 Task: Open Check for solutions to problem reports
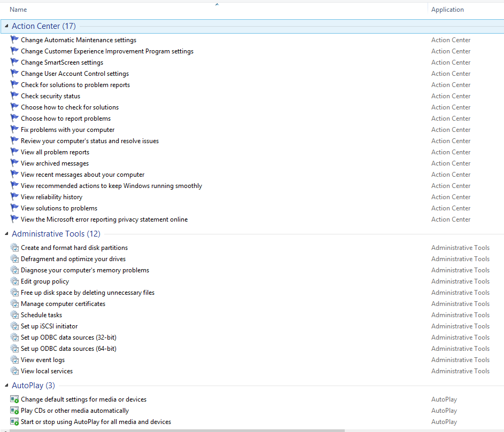tap(75, 85)
